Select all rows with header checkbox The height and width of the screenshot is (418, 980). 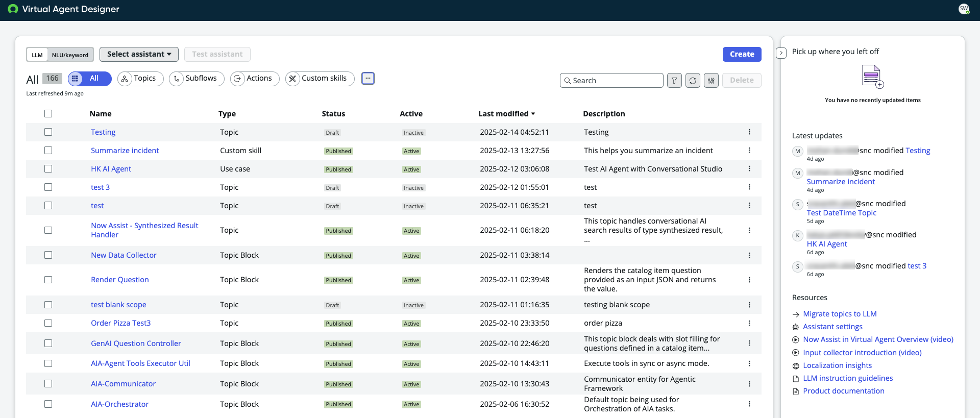click(48, 114)
